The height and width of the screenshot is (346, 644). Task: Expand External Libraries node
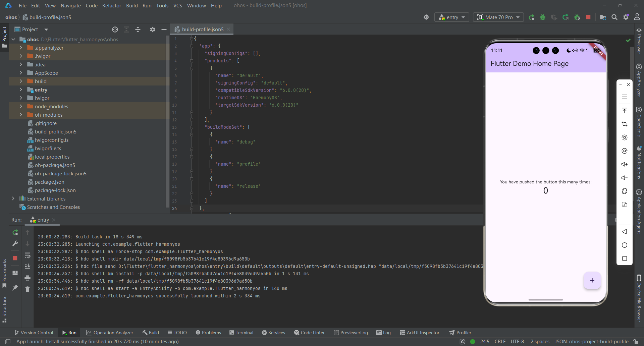point(13,198)
